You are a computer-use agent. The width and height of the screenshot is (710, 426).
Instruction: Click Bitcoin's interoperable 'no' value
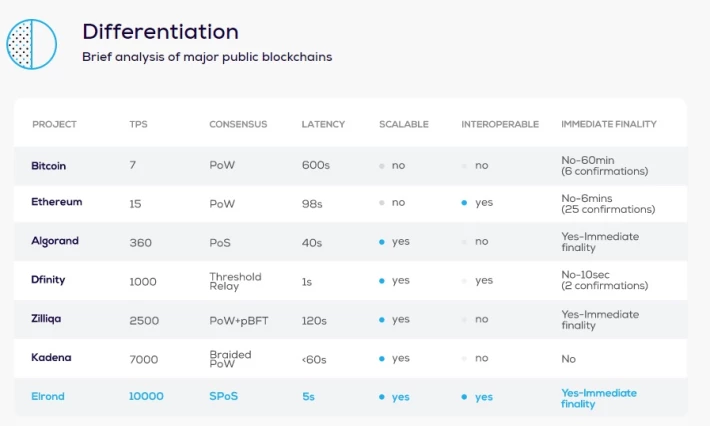[482, 165]
